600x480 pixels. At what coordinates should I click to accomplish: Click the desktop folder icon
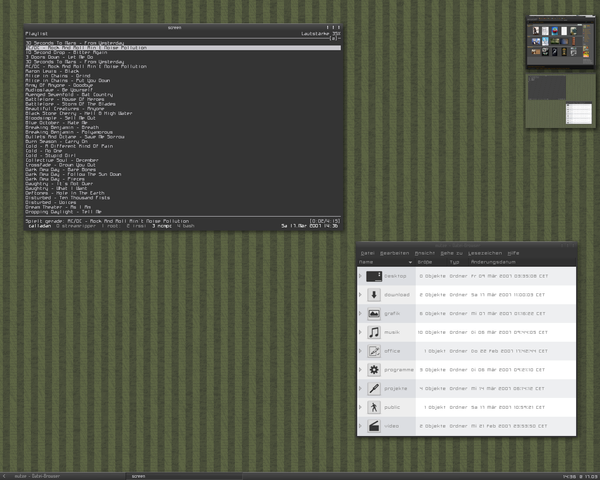[374, 276]
